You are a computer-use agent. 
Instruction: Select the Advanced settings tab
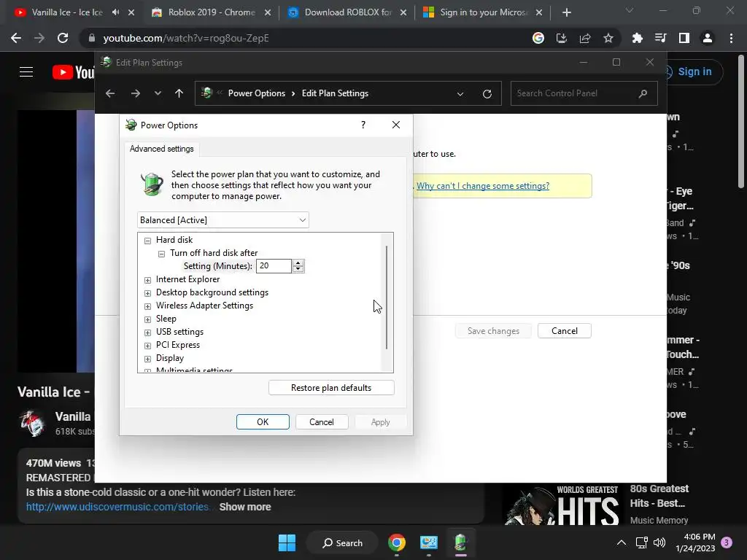161,149
